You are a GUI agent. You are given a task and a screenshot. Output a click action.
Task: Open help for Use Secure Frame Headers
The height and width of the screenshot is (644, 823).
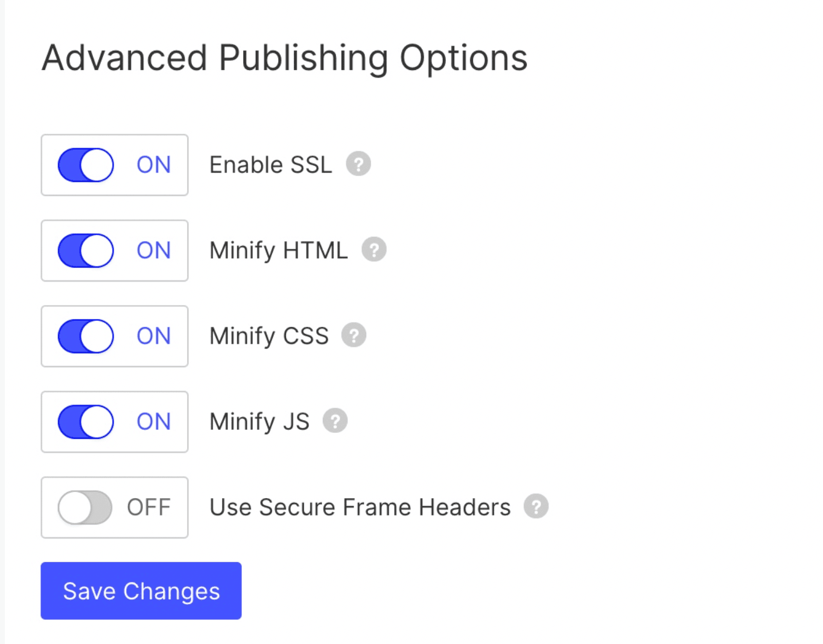coord(536,507)
